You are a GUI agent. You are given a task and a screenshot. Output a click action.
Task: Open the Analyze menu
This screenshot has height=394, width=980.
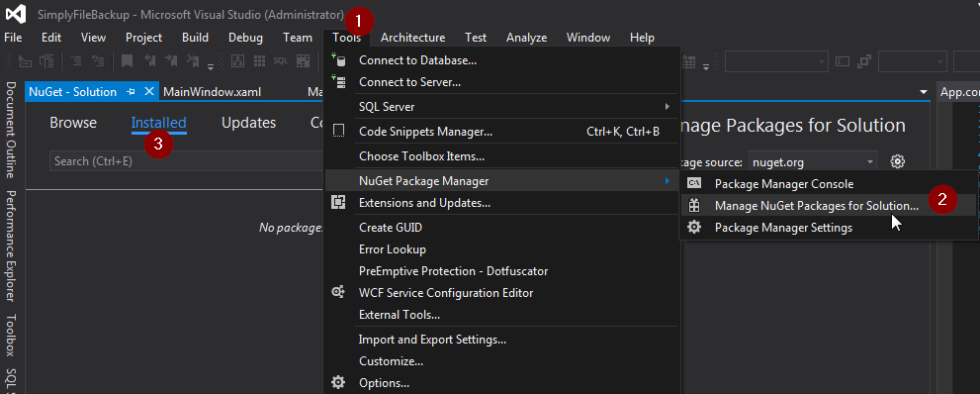point(526,38)
